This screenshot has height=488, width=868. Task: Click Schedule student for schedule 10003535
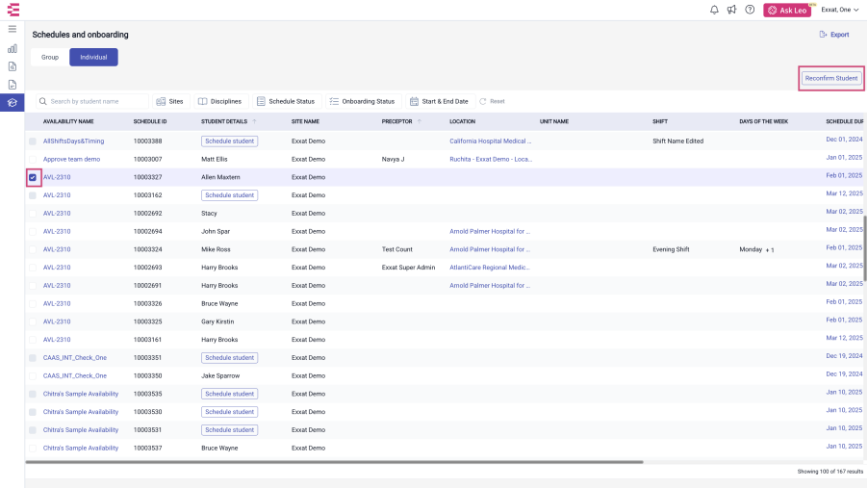[229, 394]
